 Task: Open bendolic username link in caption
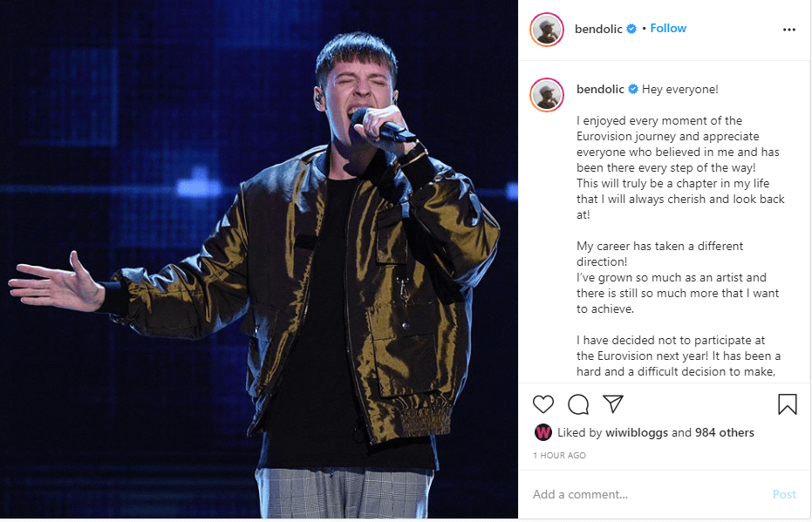coord(600,89)
